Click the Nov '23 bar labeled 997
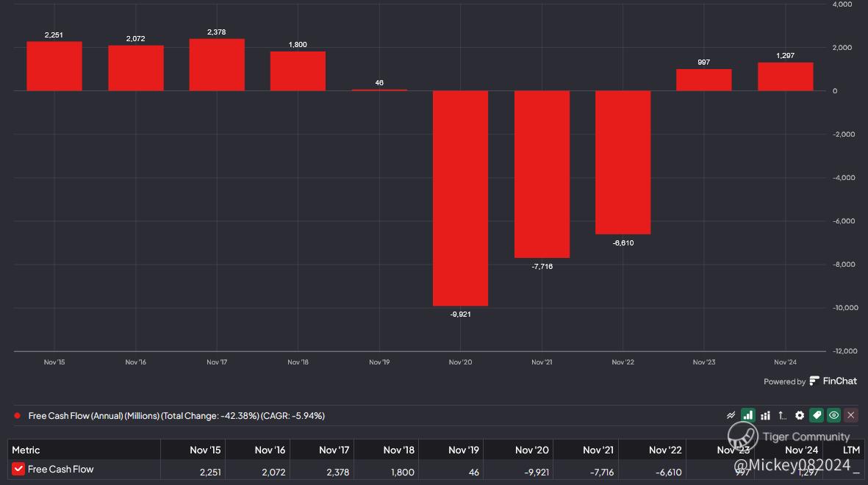868x485 pixels. point(703,79)
